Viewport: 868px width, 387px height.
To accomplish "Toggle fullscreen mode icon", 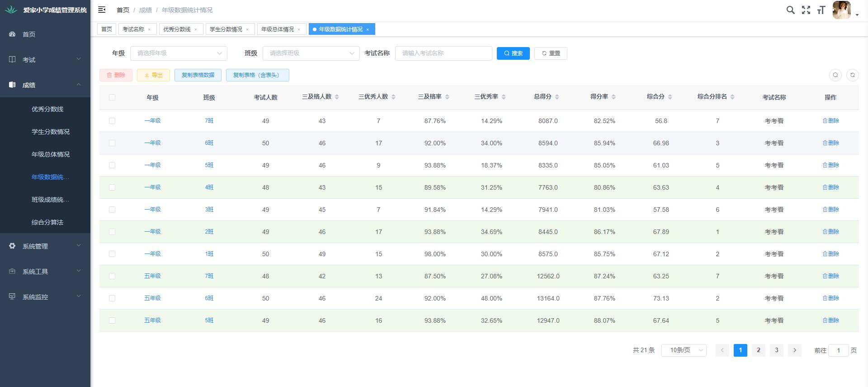I will [x=806, y=10].
